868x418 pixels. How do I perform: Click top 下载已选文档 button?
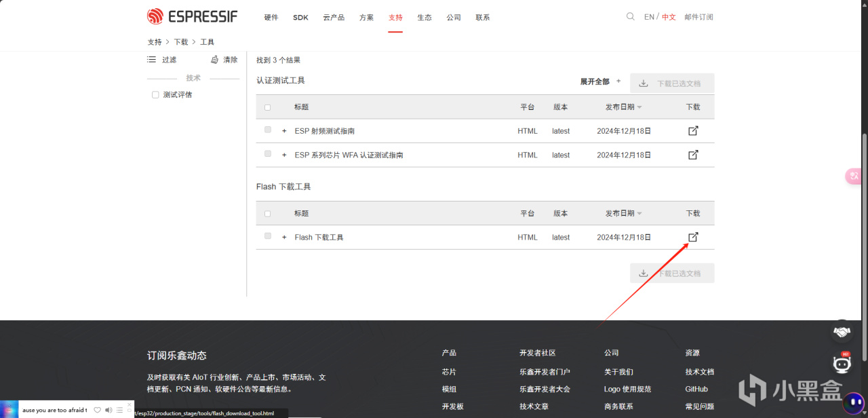pos(672,83)
